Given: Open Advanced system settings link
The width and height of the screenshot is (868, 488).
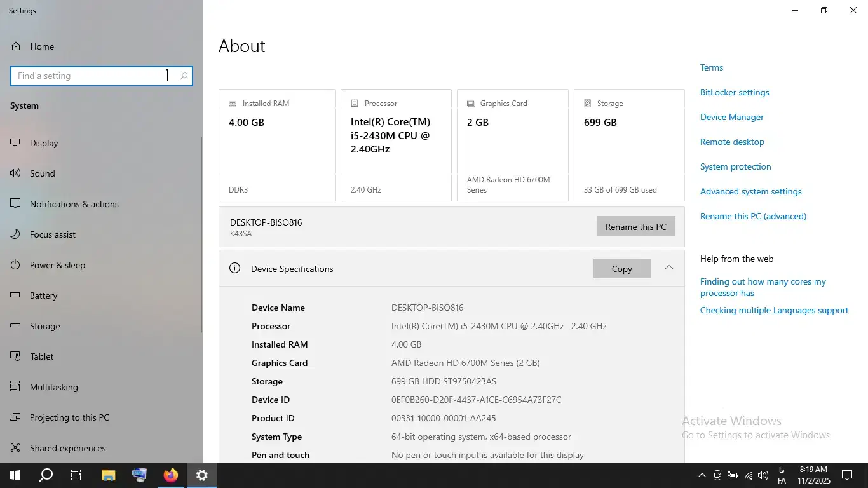Looking at the screenshot, I should coord(750,191).
